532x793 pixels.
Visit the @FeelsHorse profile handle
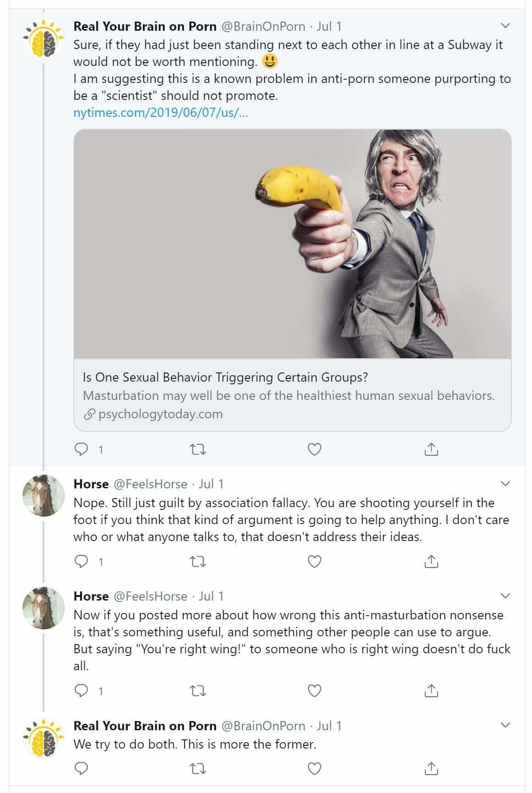[150, 484]
